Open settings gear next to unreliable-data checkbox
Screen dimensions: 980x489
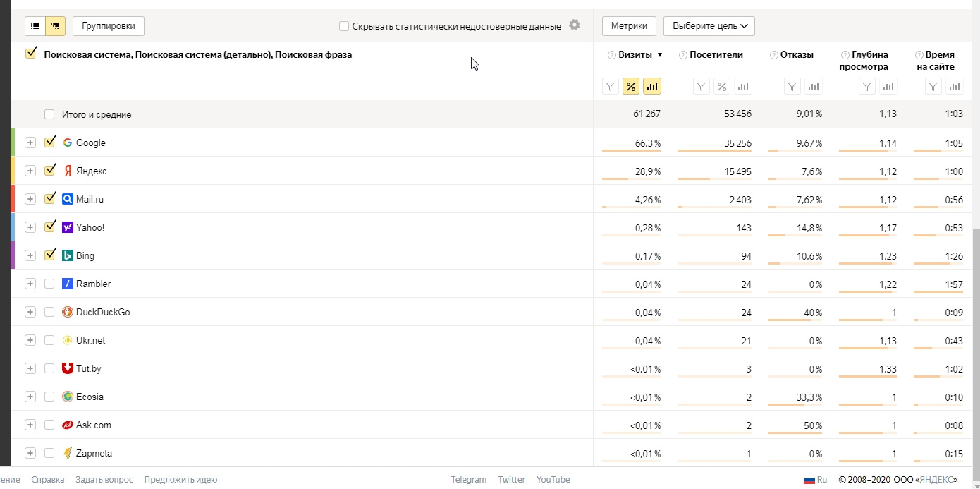(575, 25)
